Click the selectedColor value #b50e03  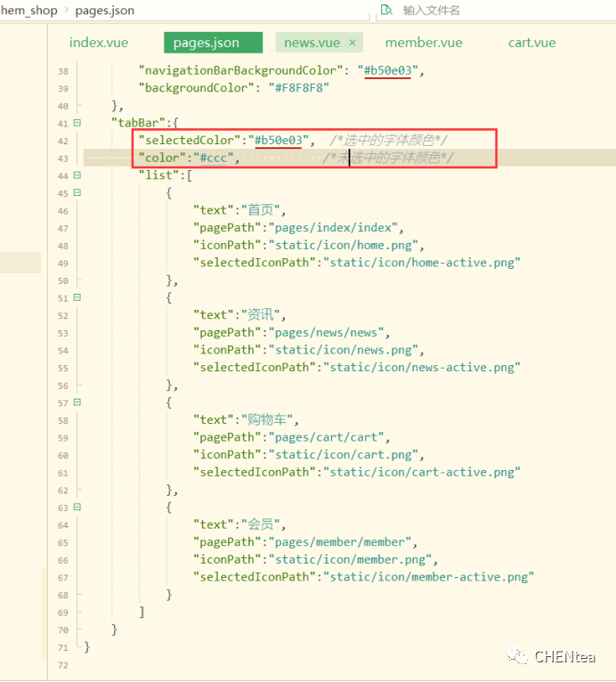tap(280, 141)
